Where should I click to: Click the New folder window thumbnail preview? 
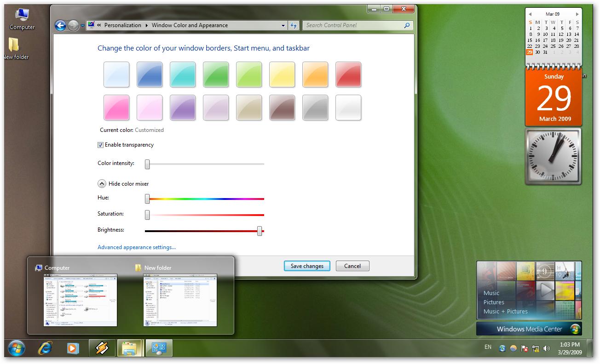tap(180, 300)
